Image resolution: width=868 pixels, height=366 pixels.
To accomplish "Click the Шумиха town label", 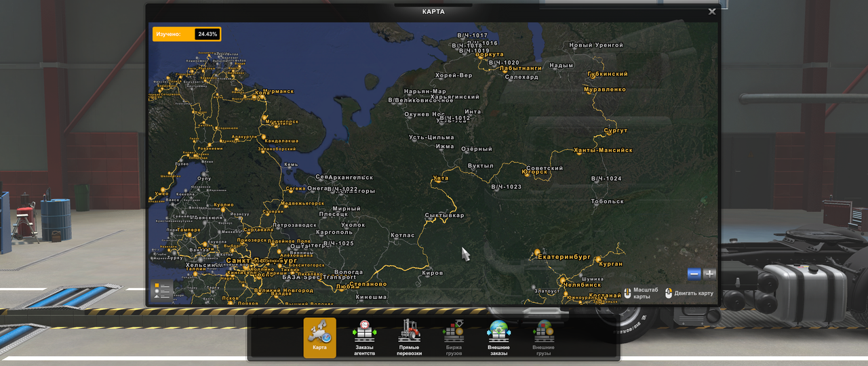I will pyautogui.click(x=591, y=279).
